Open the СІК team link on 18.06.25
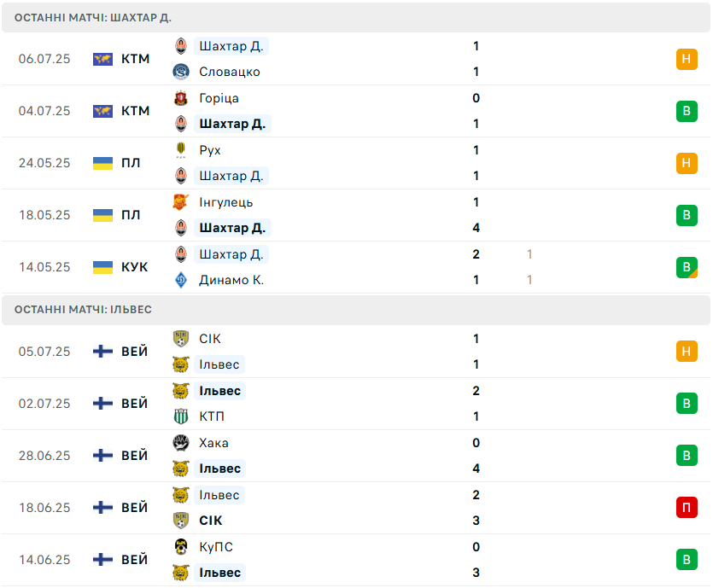The height and width of the screenshot is (588, 713). click(x=211, y=521)
